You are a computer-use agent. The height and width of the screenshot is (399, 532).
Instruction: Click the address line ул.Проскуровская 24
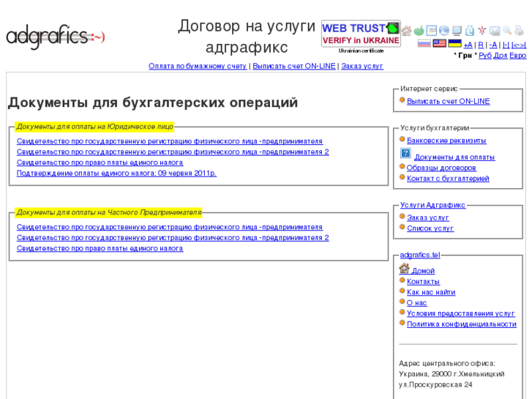[x=435, y=385]
